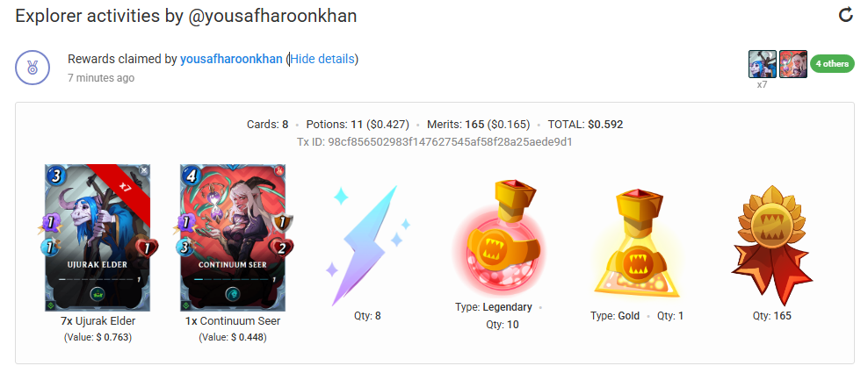Click the small Ujurak Elder avatar thumbnail
The image size is (868, 366).
(x=763, y=64)
